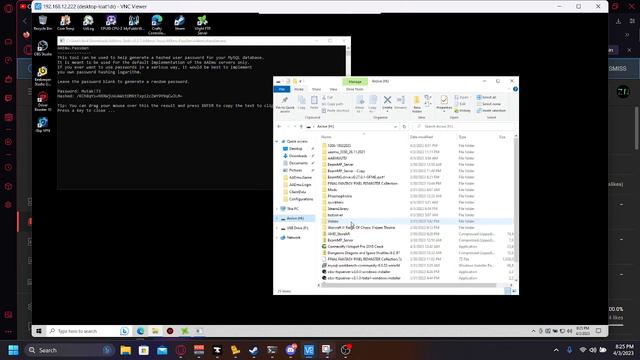The width and height of the screenshot is (640, 360).
Task: Select the Core Temp desktop icon
Action: tap(65, 23)
